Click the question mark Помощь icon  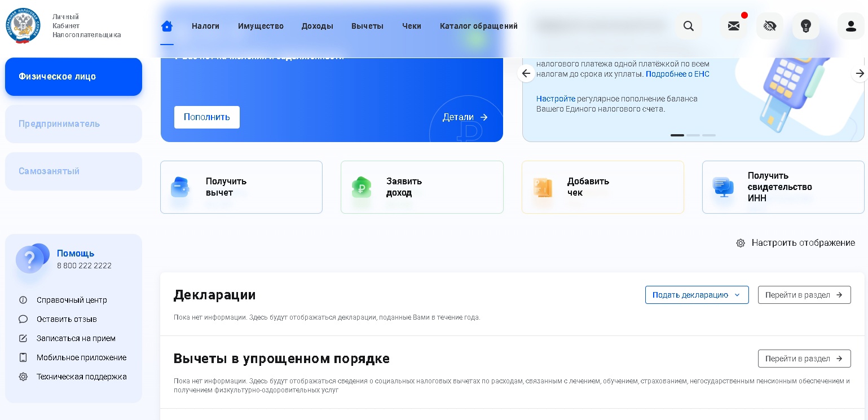tap(32, 259)
